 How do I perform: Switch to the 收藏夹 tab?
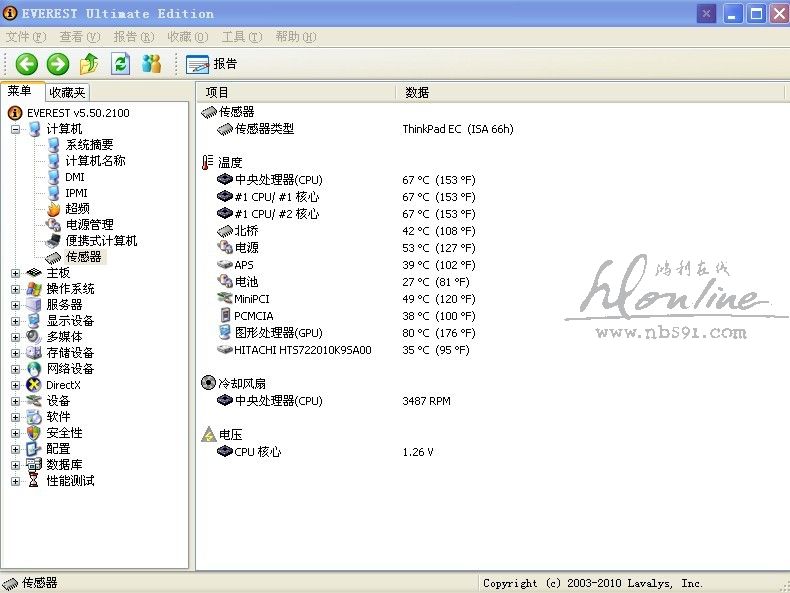click(x=67, y=92)
